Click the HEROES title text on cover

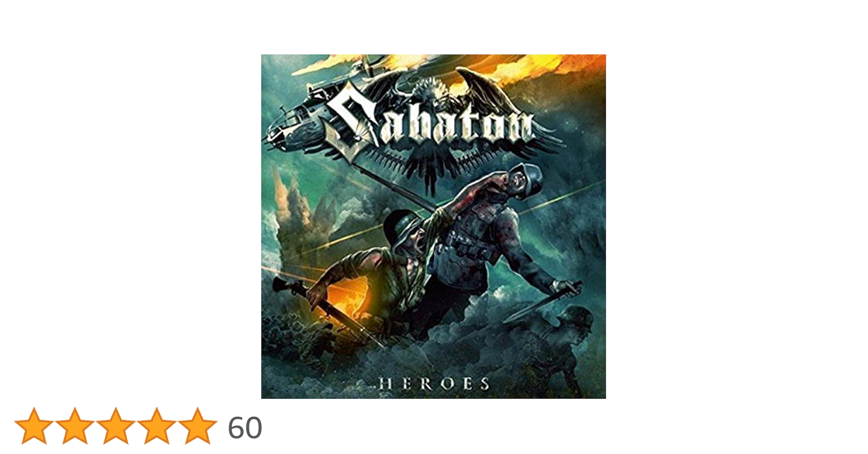click(x=434, y=384)
